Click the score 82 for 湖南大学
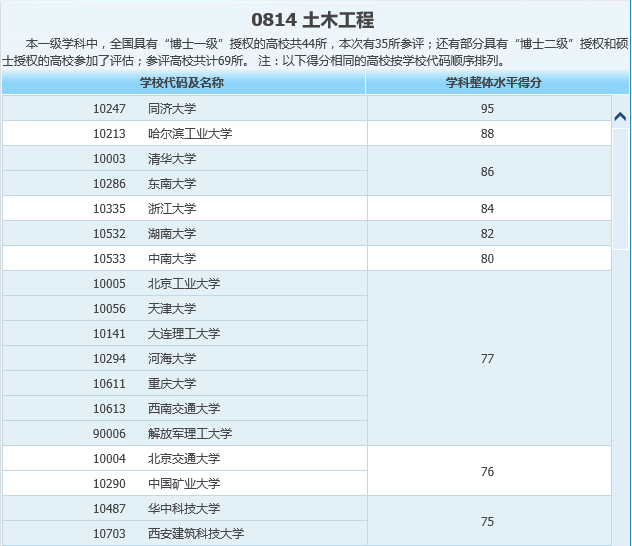The height and width of the screenshot is (546, 632). click(x=489, y=233)
